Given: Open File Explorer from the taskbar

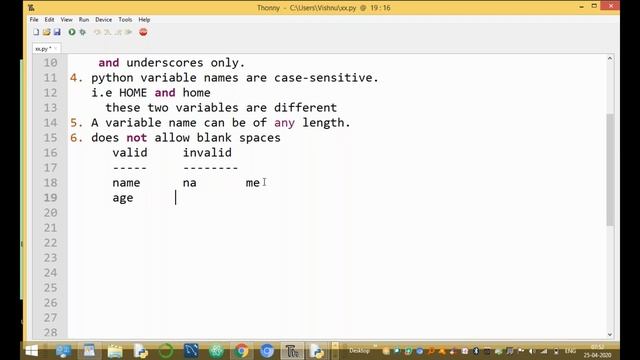Looking at the screenshot, I should [115, 351].
